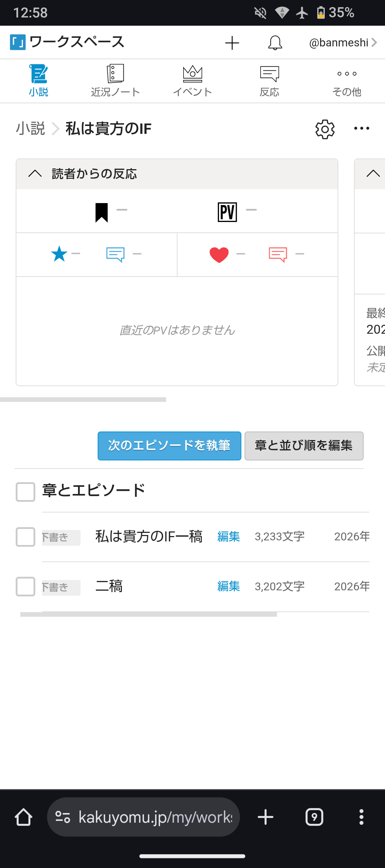
Task: Click the episode list horizontal scrollbar
Action: click(x=149, y=614)
